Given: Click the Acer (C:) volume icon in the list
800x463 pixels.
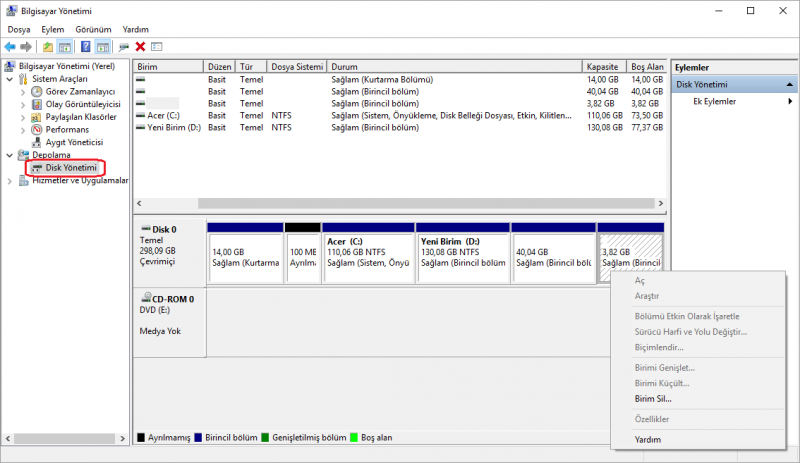Looking at the screenshot, I should [141, 115].
